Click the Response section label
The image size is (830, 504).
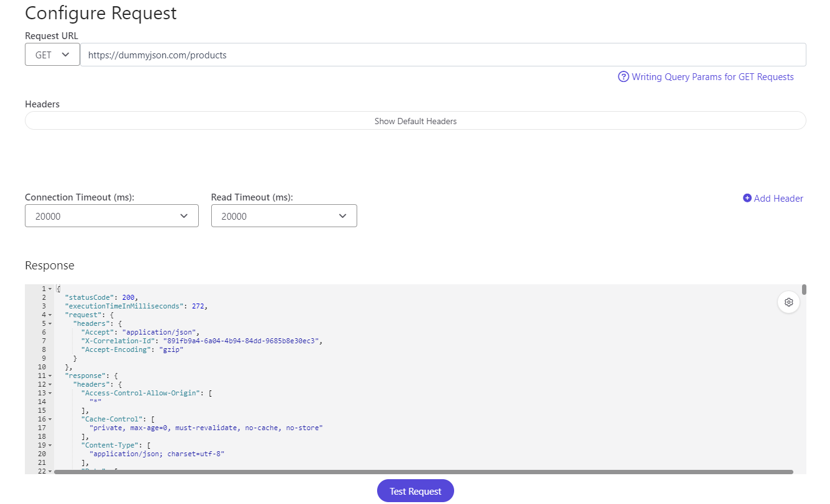(50, 266)
